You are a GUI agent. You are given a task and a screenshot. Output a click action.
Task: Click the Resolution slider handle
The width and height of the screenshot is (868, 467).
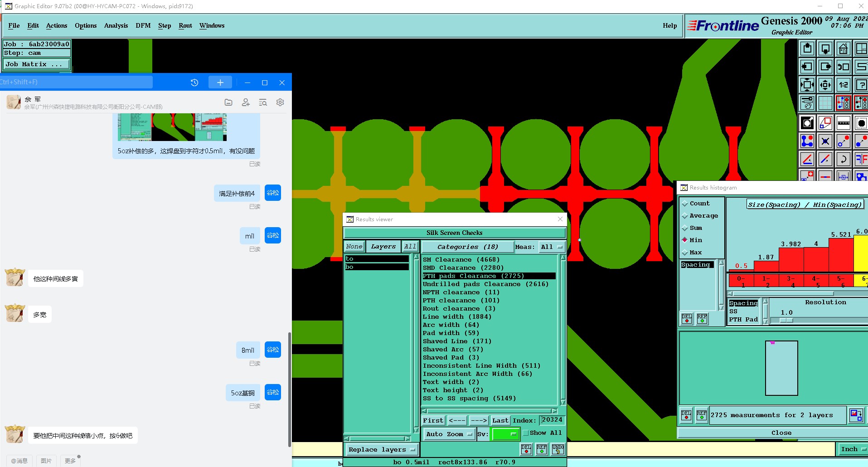[786, 320]
